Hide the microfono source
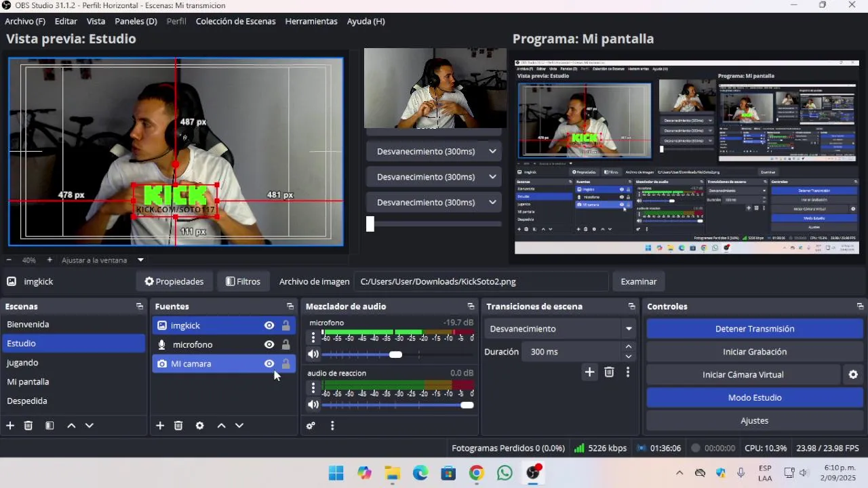868x488 pixels. click(x=269, y=344)
